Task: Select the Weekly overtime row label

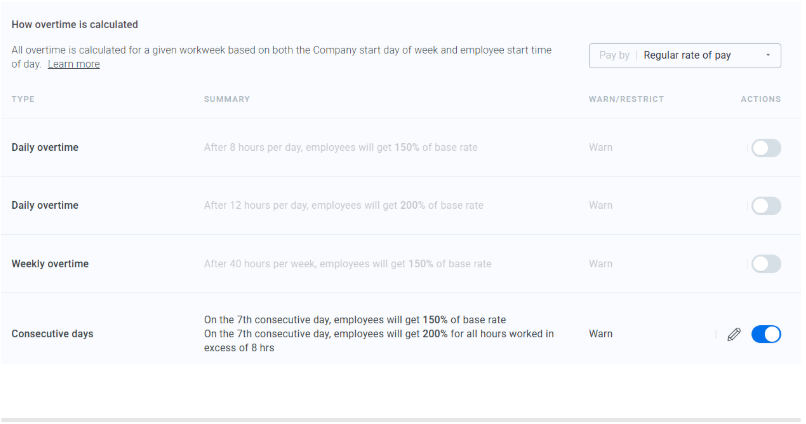Action: click(50, 264)
